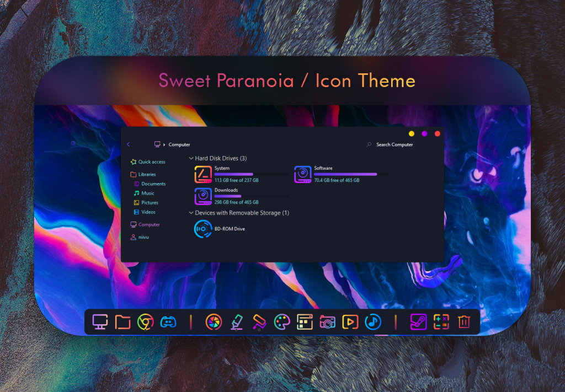Launch File Explorer from the dock
The image size is (565, 392).
pyautogui.click(x=122, y=321)
